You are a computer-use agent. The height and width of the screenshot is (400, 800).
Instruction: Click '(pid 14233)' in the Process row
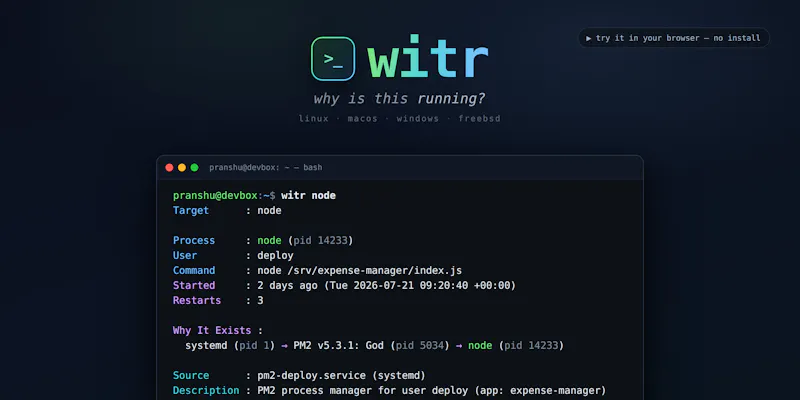(x=320, y=240)
